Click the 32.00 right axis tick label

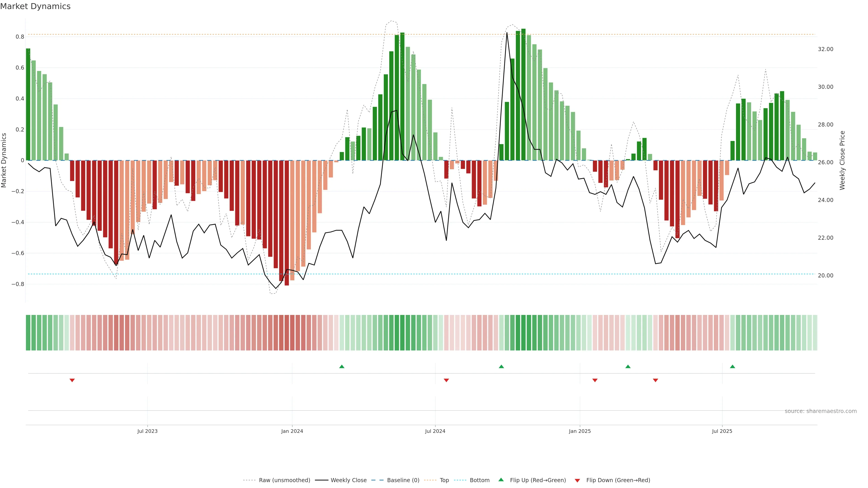pyautogui.click(x=825, y=49)
